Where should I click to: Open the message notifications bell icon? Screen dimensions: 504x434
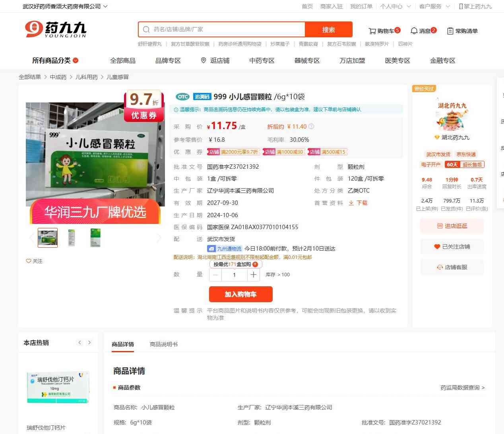(414, 31)
